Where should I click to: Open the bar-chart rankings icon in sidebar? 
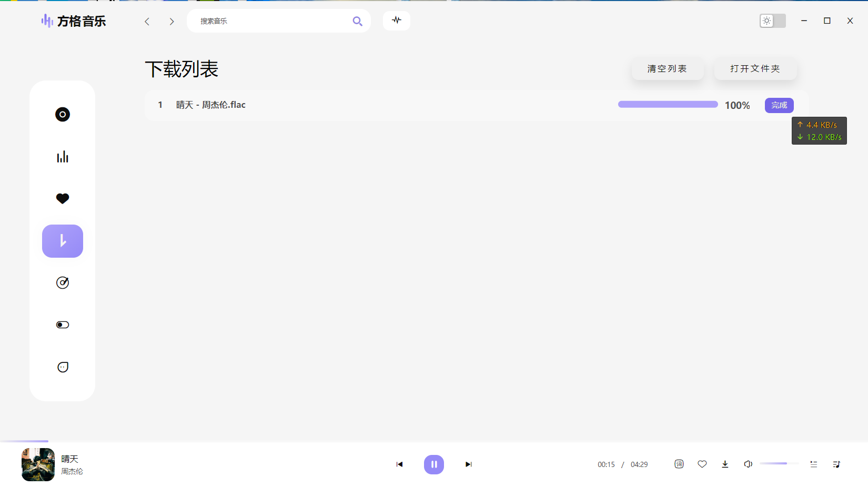pos(63,157)
